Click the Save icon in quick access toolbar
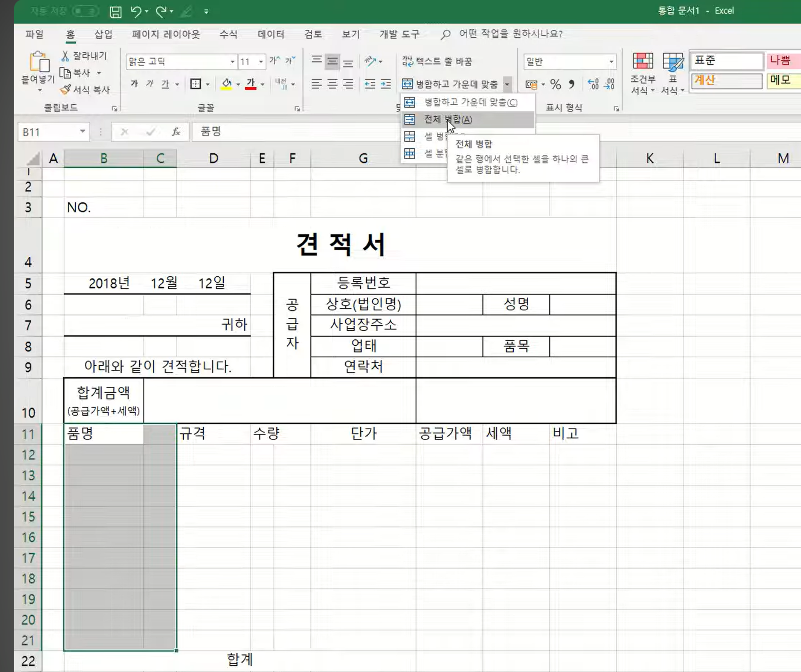This screenshot has height=672, width=801. (115, 12)
